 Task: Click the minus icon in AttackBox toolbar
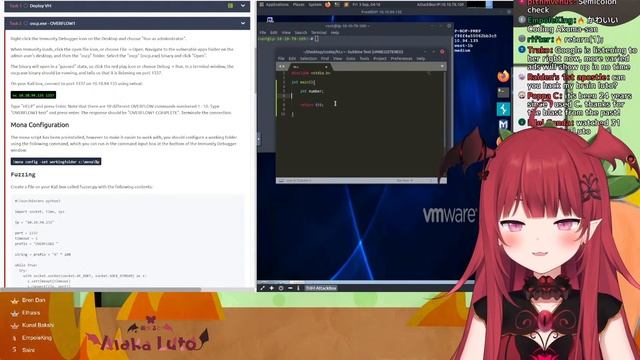(x=290, y=288)
